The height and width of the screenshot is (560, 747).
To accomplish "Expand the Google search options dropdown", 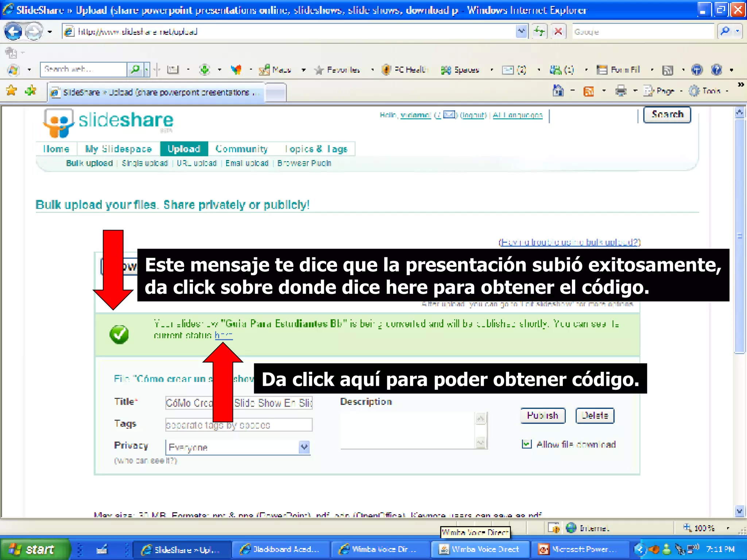I will pos(738,31).
